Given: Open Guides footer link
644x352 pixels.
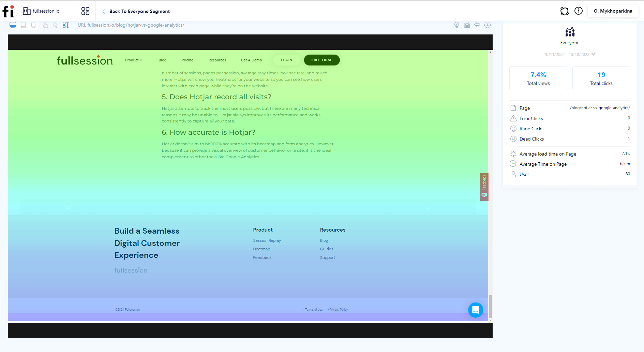Looking at the screenshot, I should (327, 249).
